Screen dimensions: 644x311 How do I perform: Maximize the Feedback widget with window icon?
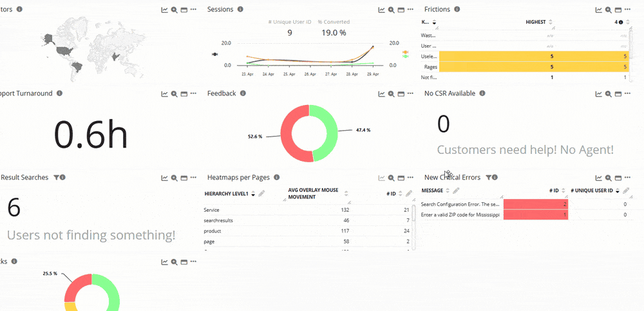(x=401, y=94)
